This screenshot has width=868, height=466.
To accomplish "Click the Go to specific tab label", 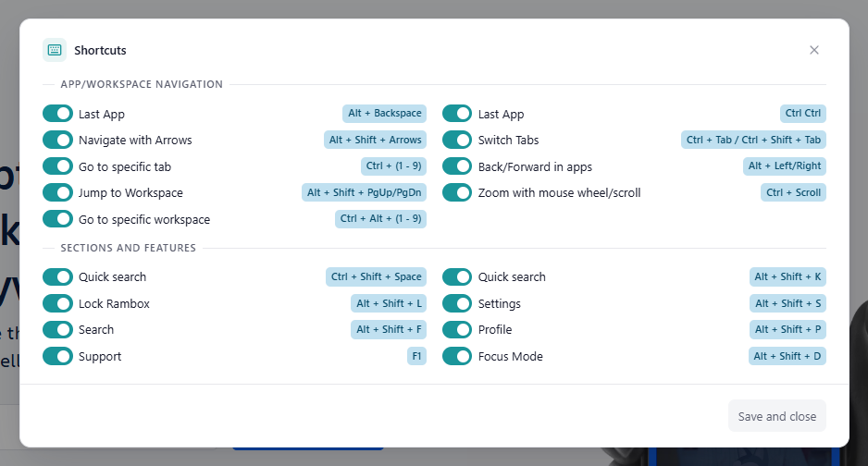I will point(125,167).
